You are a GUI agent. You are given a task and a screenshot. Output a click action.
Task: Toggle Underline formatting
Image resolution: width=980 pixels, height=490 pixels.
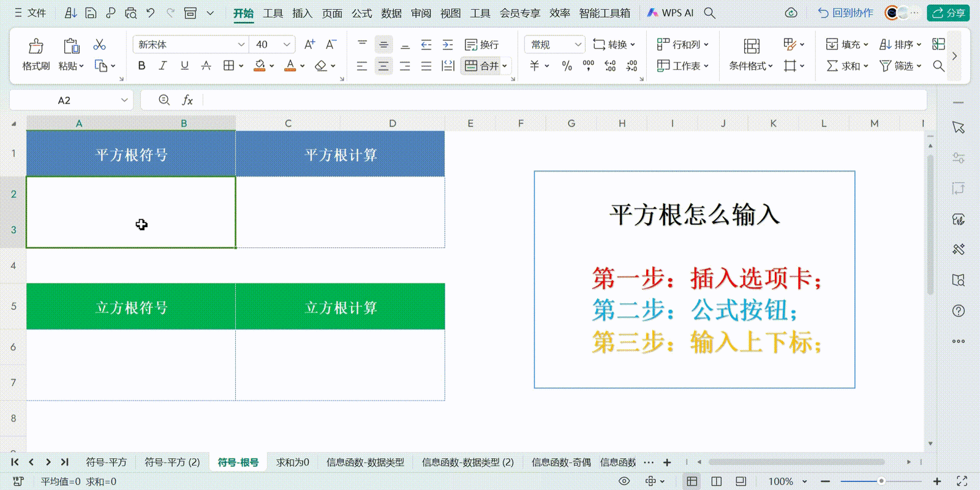[184, 66]
